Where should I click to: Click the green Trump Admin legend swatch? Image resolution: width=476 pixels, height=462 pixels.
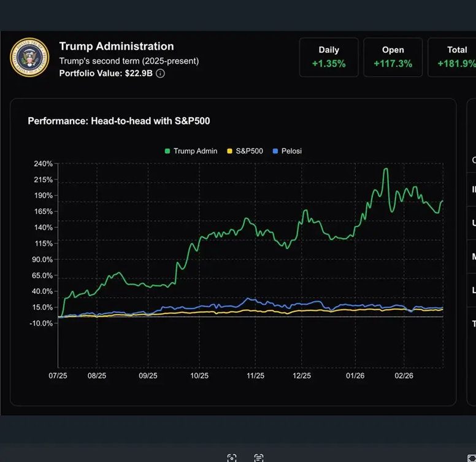tap(167, 151)
